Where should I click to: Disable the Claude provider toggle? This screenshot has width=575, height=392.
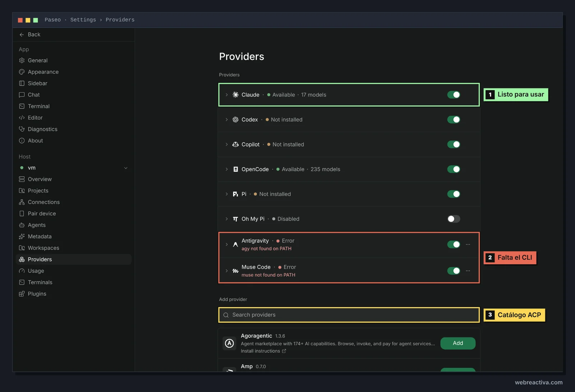pos(454,95)
